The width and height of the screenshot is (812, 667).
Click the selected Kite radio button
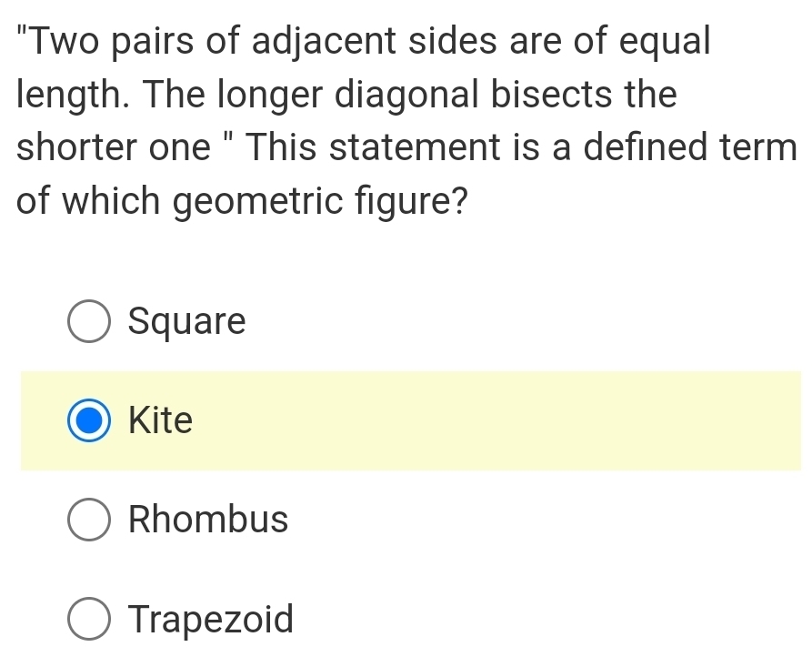click(x=88, y=421)
